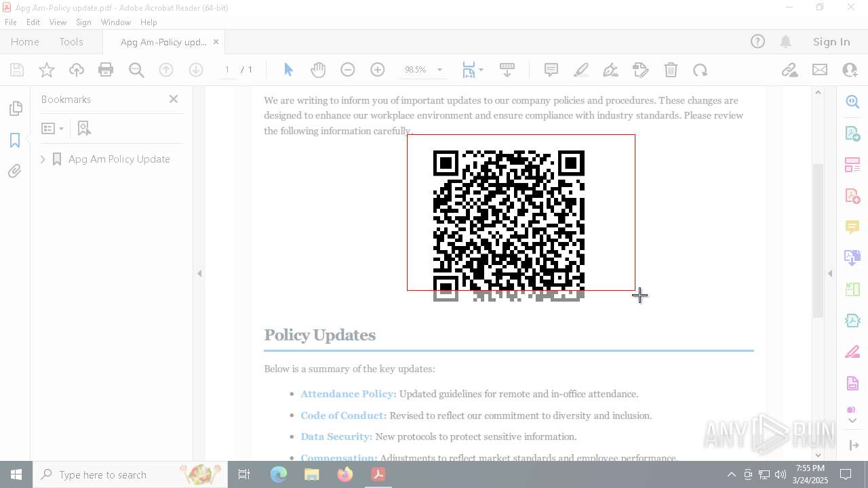Go to the next page with the down arrow

pyautogui.click(x=196, y=70)
